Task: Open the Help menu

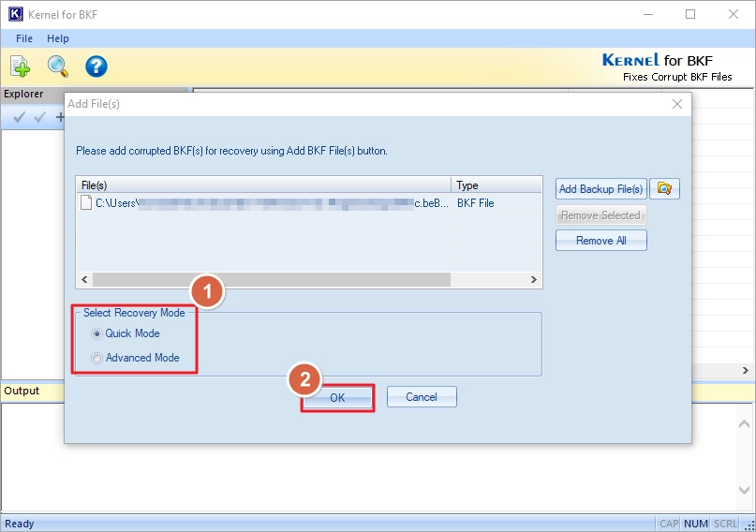Action: [x=58, y=38]
